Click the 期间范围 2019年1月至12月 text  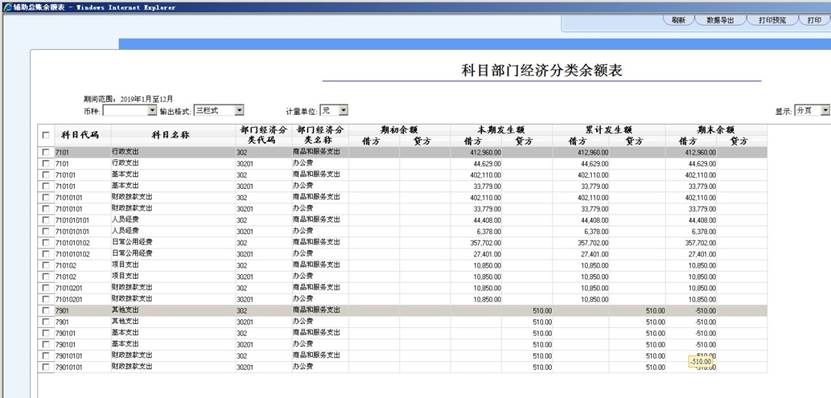click(x=128, y=99)
